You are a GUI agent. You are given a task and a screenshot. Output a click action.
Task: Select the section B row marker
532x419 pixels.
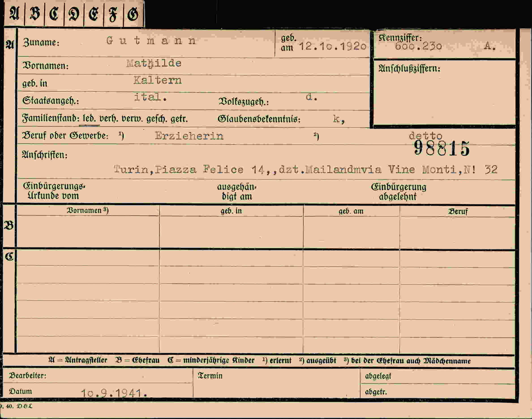[x=9, y=225]
